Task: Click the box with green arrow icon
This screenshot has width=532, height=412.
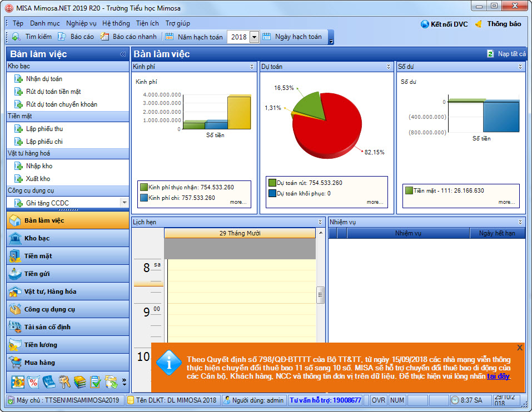Action: pyautogui.click(x=111, y=382)
